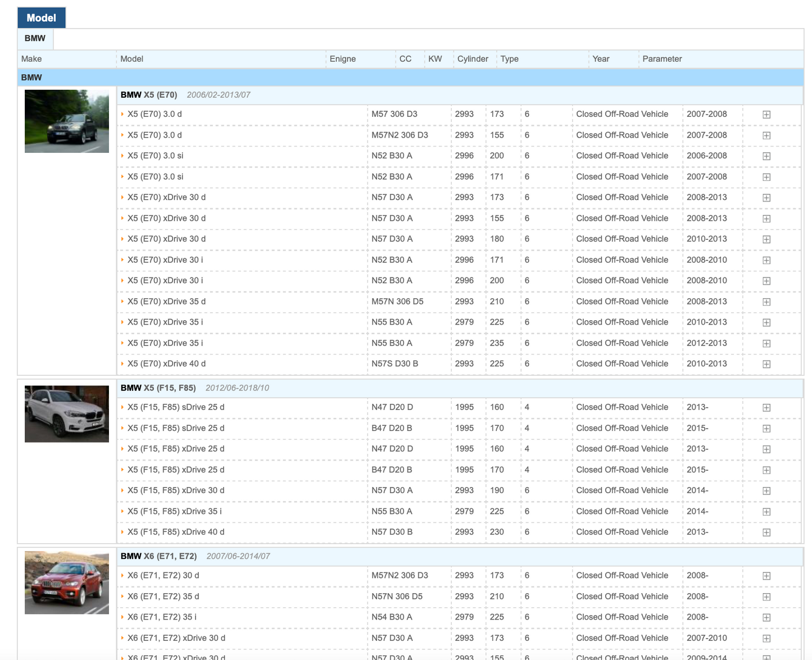The image size is (812, 660).
Task: Expand the X5 (E70) xDrive 40 d row's plus icon
Action: click(x=766, y=364)
